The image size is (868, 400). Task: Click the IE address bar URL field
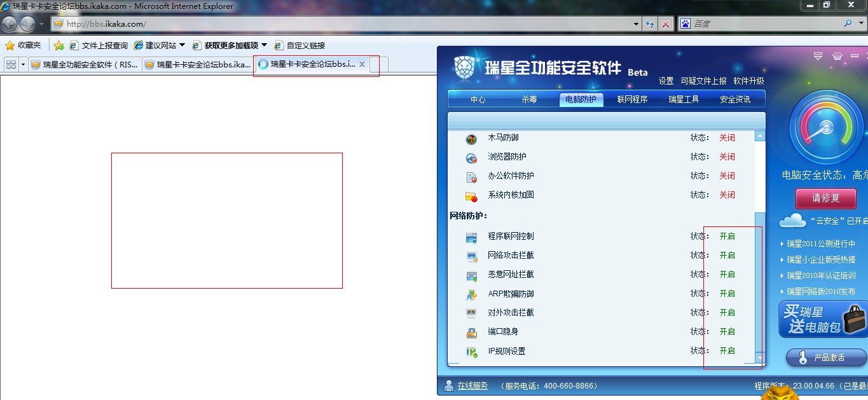(x=340, y=24)
